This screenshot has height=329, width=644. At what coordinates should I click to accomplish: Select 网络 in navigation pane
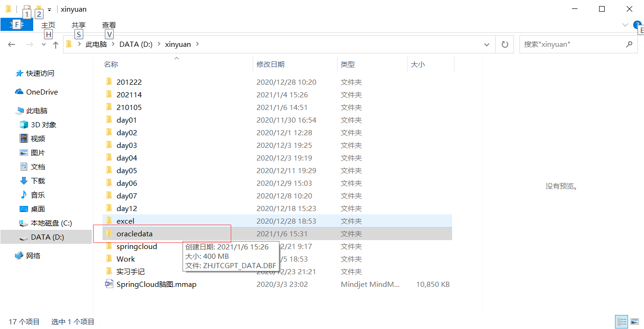point(33,256)
